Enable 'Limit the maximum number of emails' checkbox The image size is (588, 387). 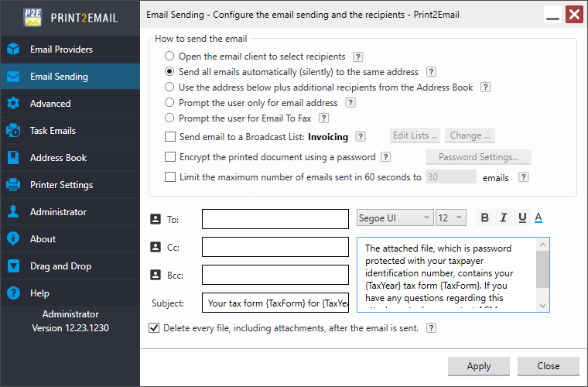click(170, 177)
